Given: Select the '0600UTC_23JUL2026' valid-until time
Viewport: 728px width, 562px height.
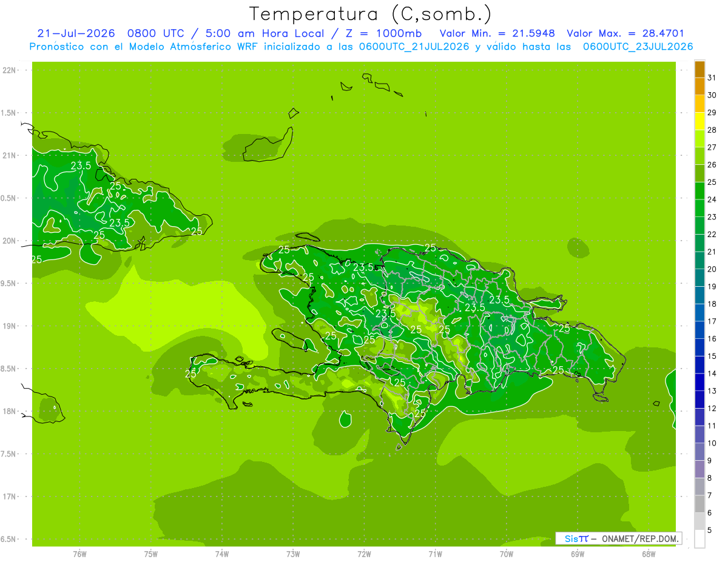Looking at the screenshot, I should click(638, 47).
